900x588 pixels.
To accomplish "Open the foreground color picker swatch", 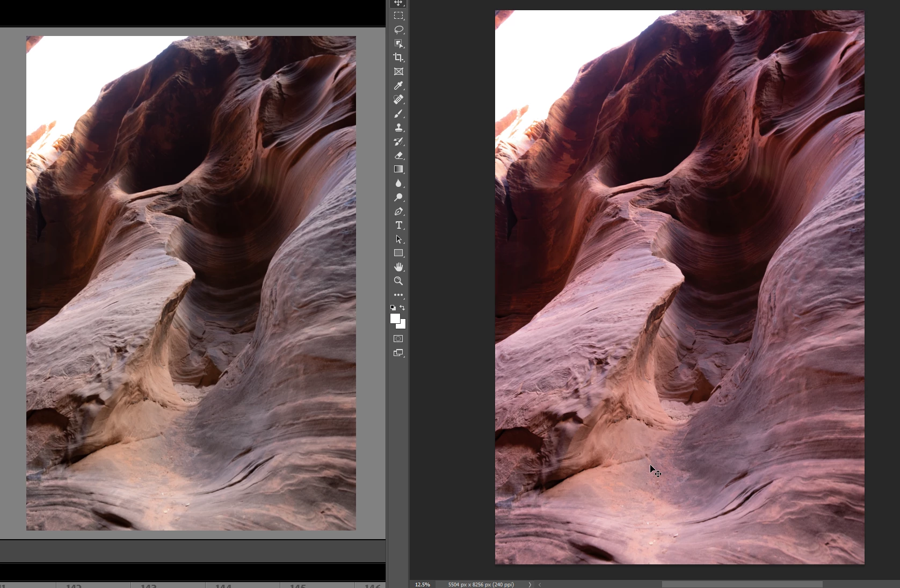I will (x=395, y=318).
